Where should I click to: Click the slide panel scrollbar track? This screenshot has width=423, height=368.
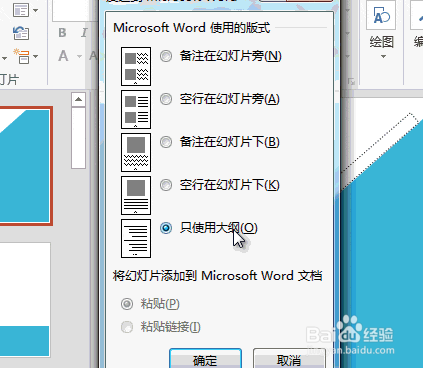pyautogui.click(x=78, y=138)
